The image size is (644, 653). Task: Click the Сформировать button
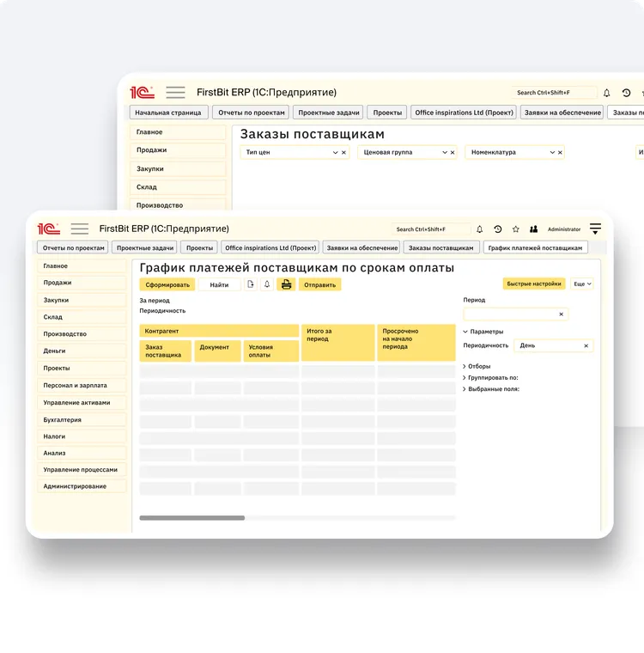click(x=167, y=284)
